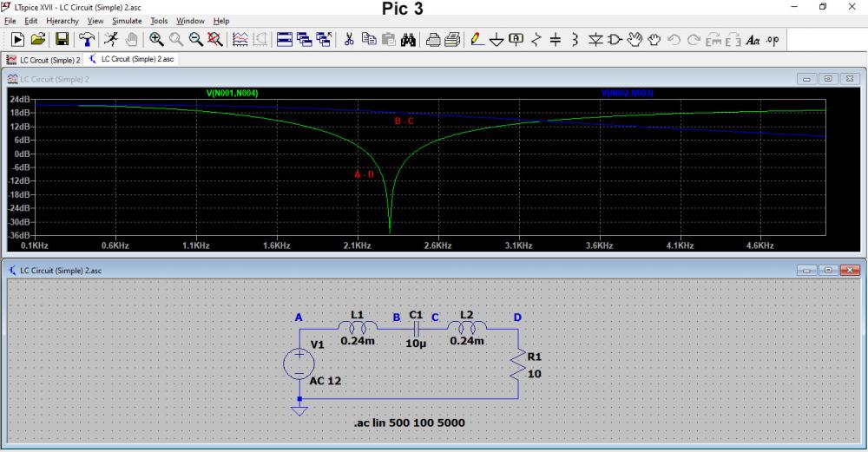This screenshot has height=452, width=868.
Task: Zoom in with the plus magnifier
Action: pyautogui.click(x=156, y=39)
